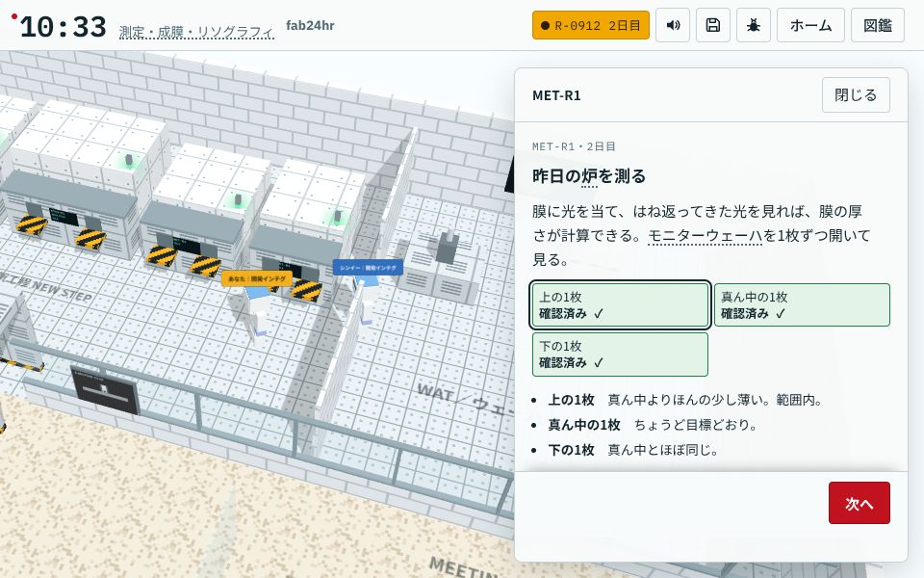Open the 図鑑 encyclopedia

click(878, 25)
